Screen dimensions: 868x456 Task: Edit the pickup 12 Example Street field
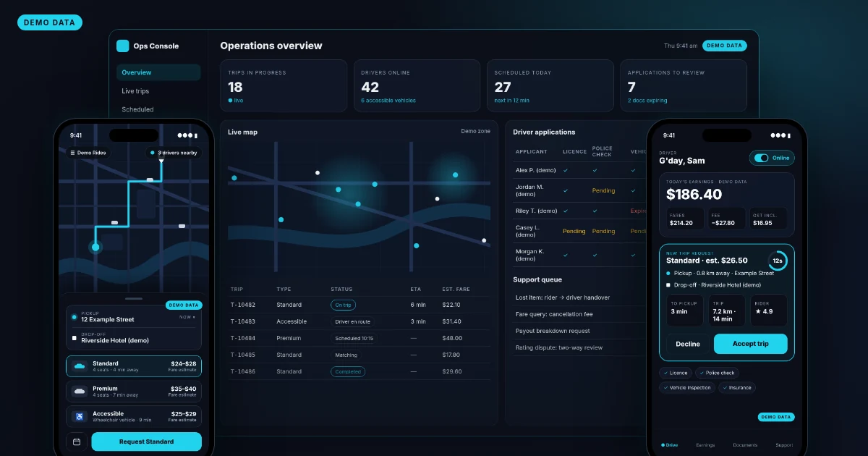point(134,317)
